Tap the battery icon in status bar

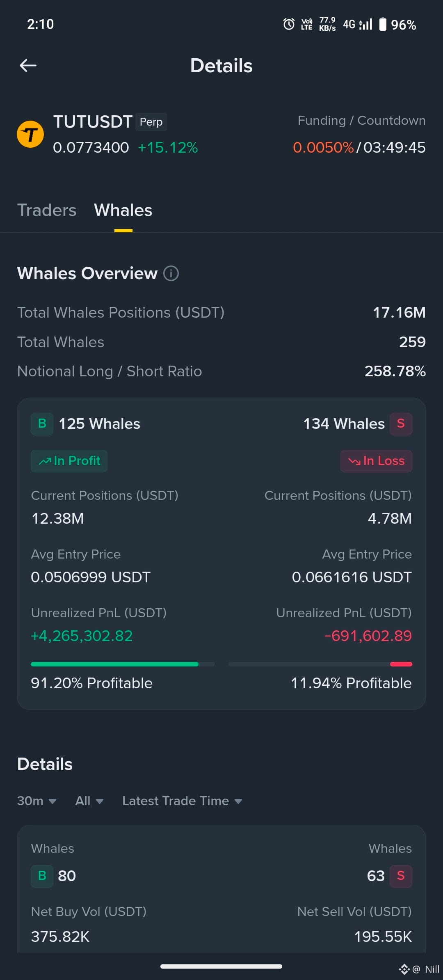(x=383, y=24)
